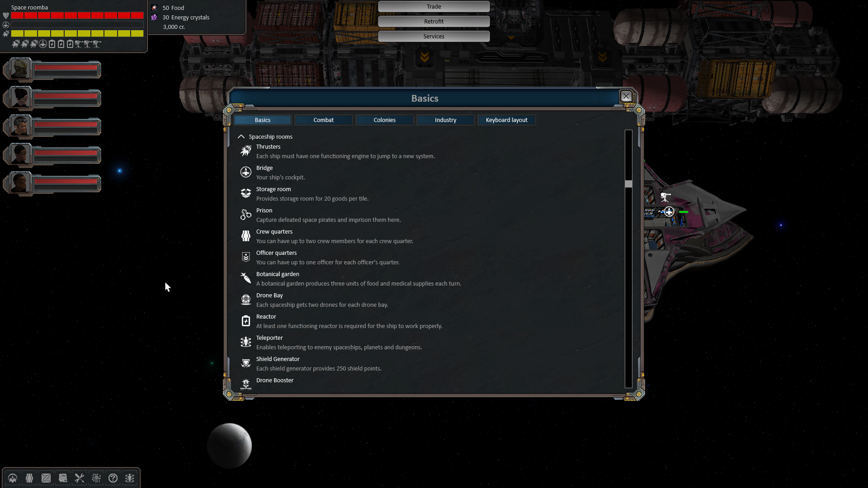Click the Drone Bay icon
This screenshot has height=488, width=868.
[x=245, y=299]
